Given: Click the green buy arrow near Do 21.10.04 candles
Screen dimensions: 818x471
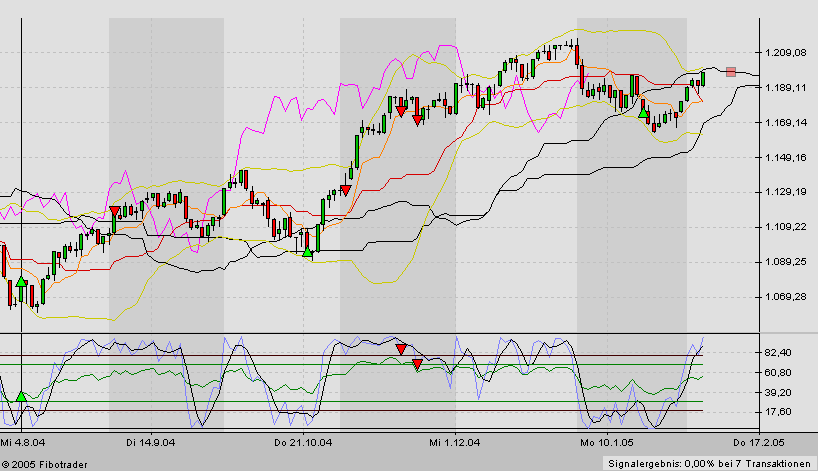Looking at the screenshot, I should (x=308, y=253).
